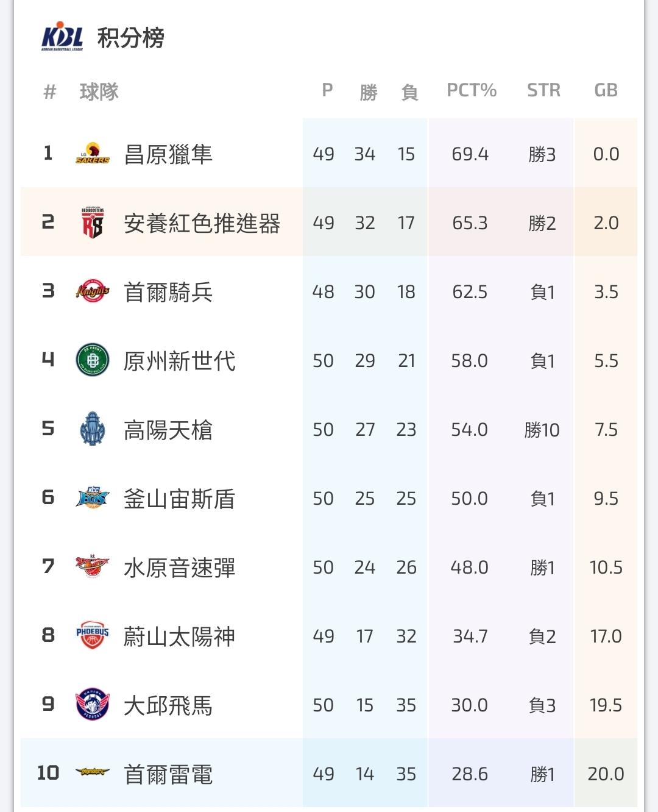Open team page for 昌原獵隼
The image size is (658, 812).
168,154
